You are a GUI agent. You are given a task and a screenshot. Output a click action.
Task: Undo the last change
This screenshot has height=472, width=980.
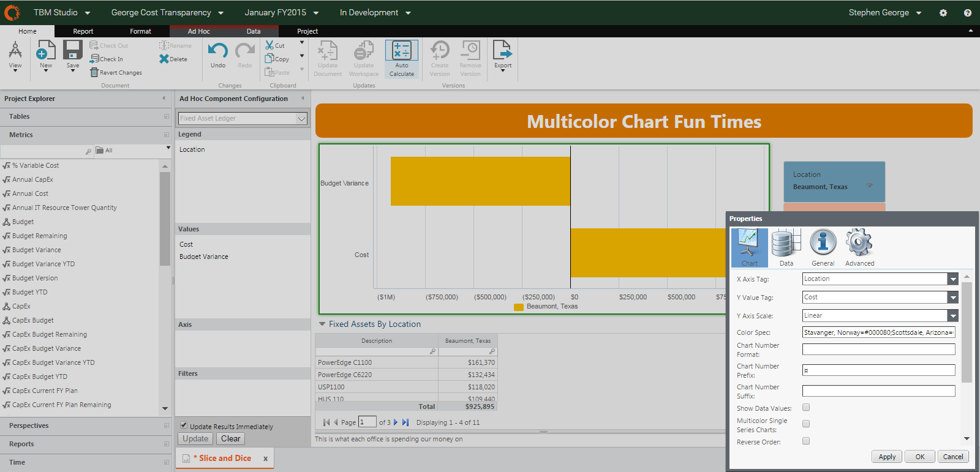pyautogui.click(x=218, y=55)
